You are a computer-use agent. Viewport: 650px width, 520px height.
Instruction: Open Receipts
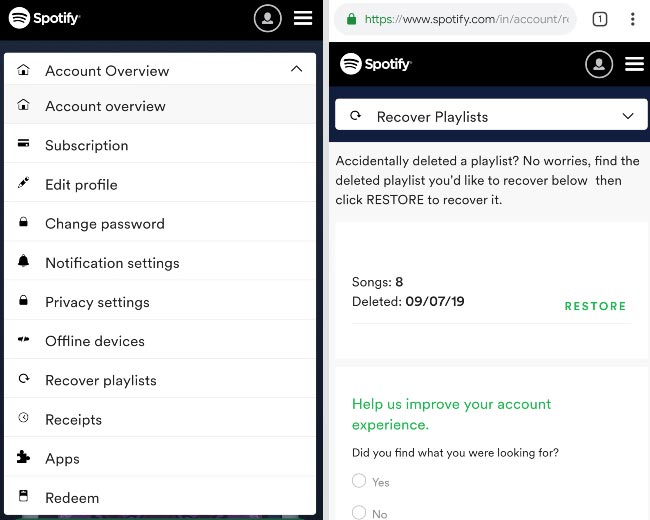point(160,419)
